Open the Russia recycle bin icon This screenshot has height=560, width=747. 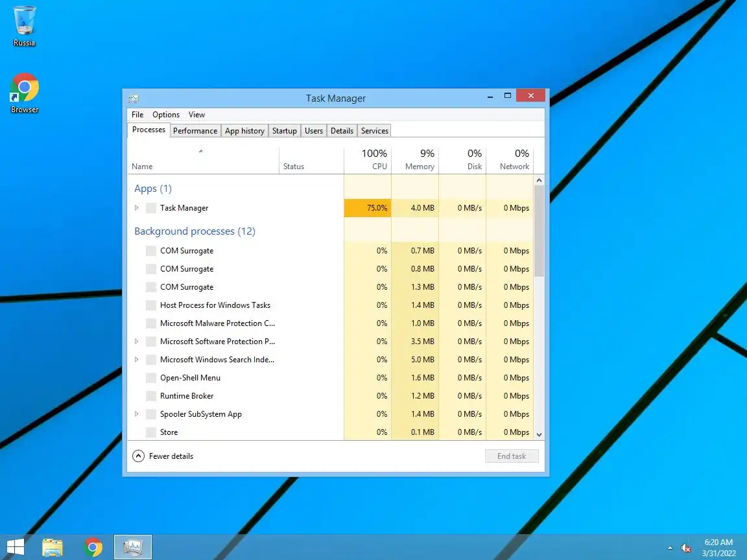[24, 26]
